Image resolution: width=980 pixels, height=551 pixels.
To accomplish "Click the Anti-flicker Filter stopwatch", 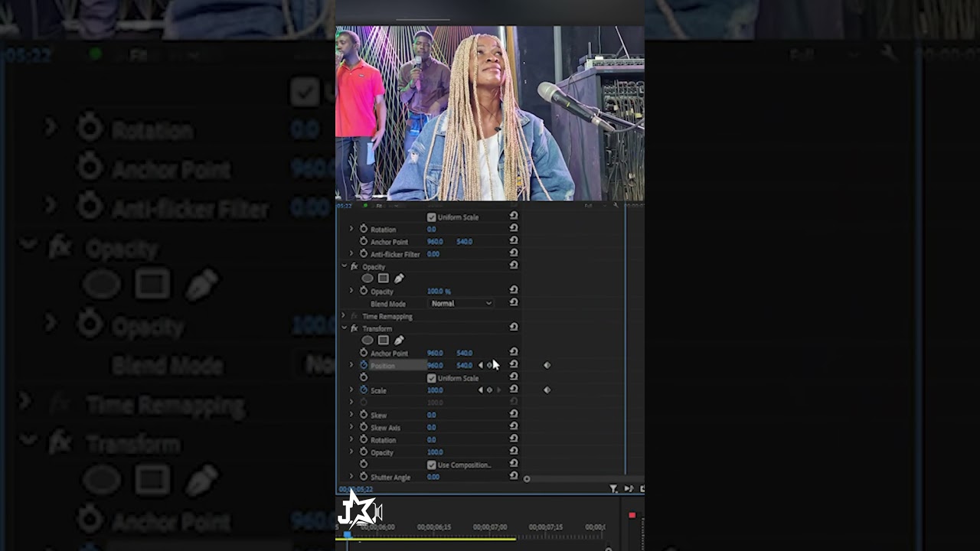I will [x=364, y=254].
